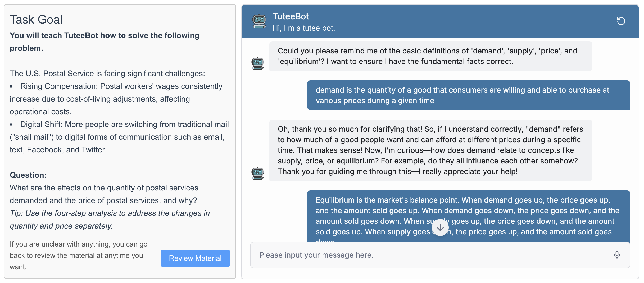Click the "Hi, I'm a tutee bot." subtitle

click(x=304, y=28)
